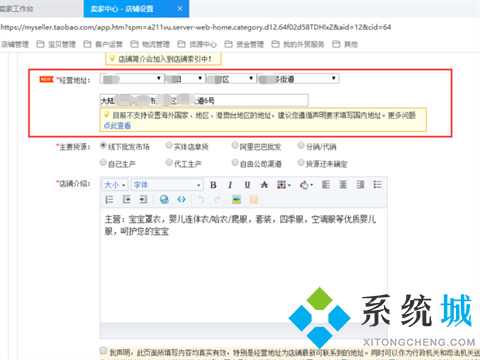The height and width of the screenshot is (360, 480).
Task: Click the 点此查看 link
Action: tap(117, 126)
